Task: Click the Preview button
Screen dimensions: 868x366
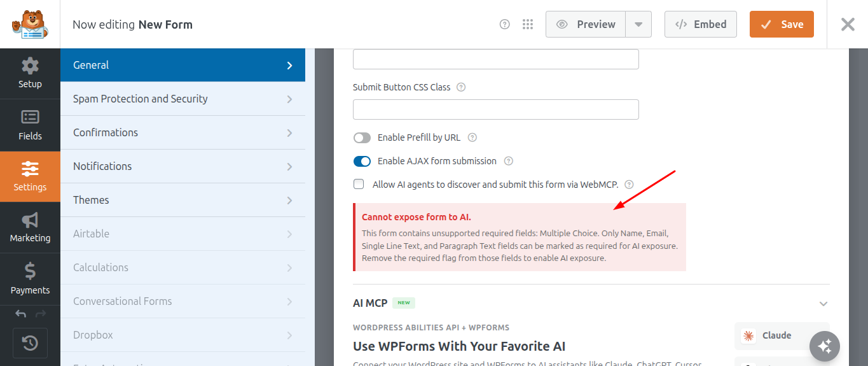Action: 586,24
